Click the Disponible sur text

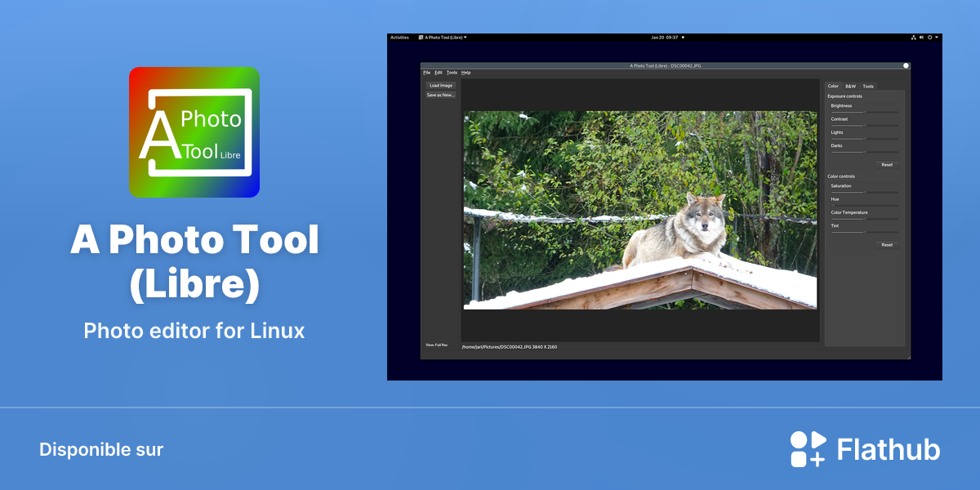101,449
